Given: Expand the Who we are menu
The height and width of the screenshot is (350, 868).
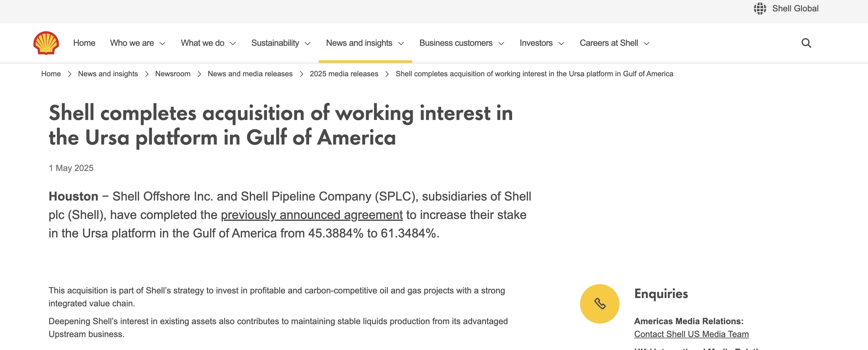Looking at the screenshot, I should [137, 43].
